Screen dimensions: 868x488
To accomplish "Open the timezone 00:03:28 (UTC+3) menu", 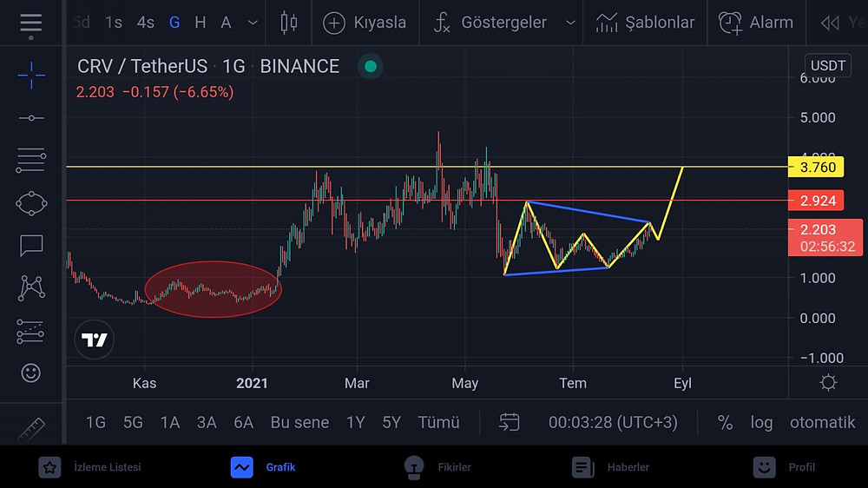I will tap(613, 423).
